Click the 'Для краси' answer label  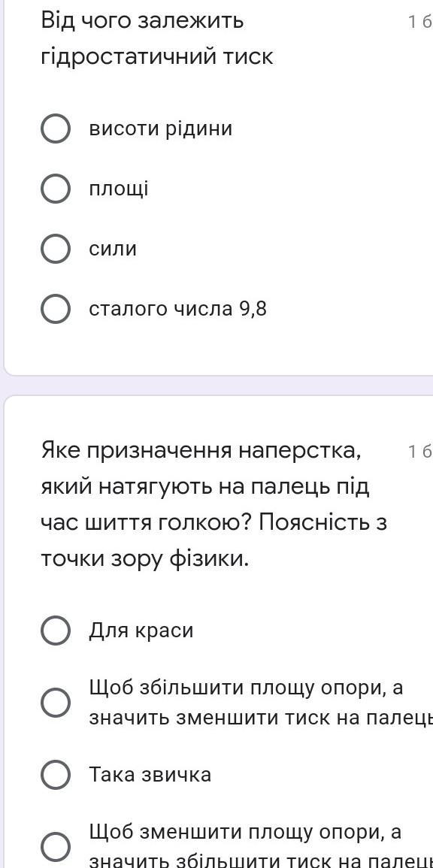click(141, 631)
